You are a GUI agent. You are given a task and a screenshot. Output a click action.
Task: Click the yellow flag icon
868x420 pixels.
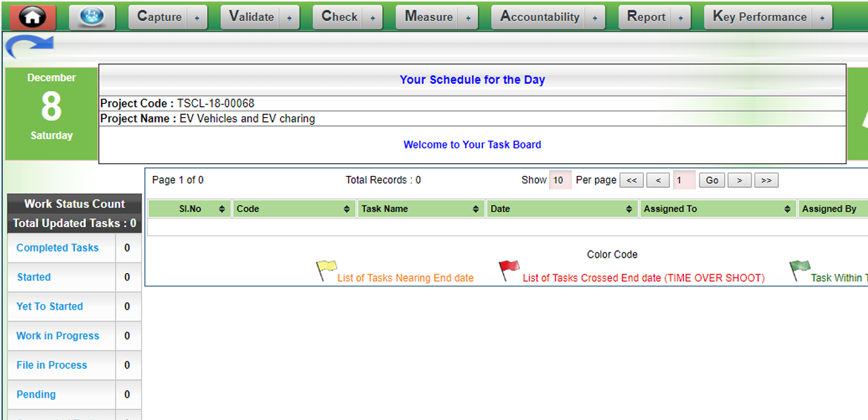[x=326, y=270]
